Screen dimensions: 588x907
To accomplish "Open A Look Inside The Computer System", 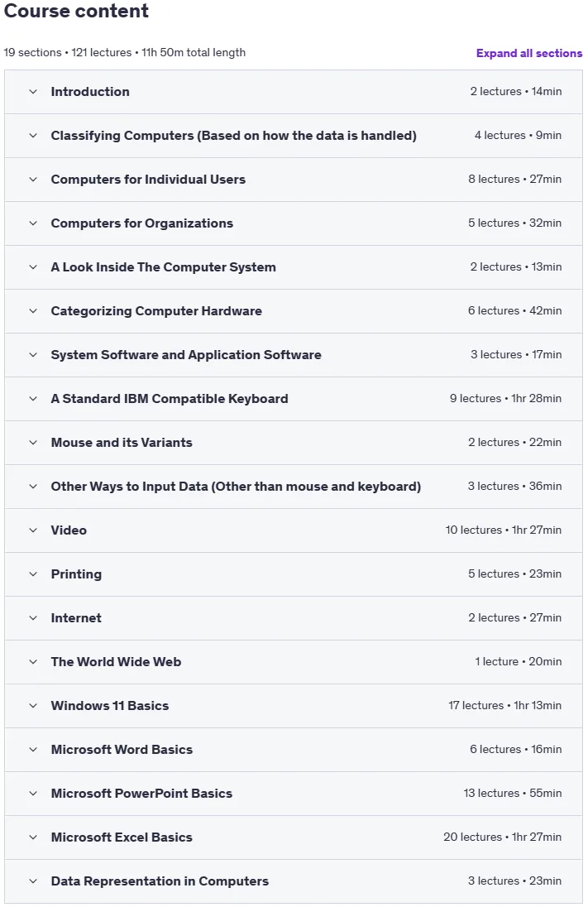I will tap(163, 267).
